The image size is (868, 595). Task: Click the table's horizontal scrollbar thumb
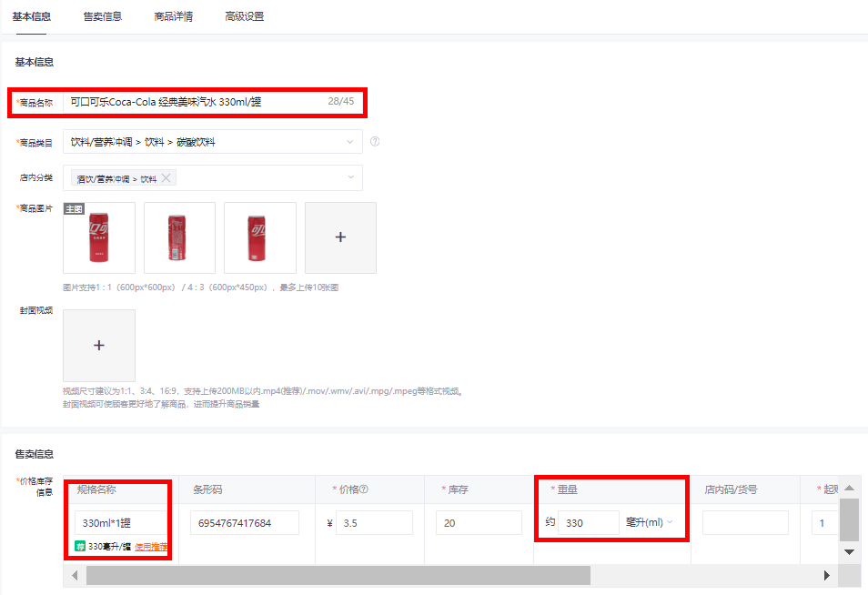click(x=338, y=576)
